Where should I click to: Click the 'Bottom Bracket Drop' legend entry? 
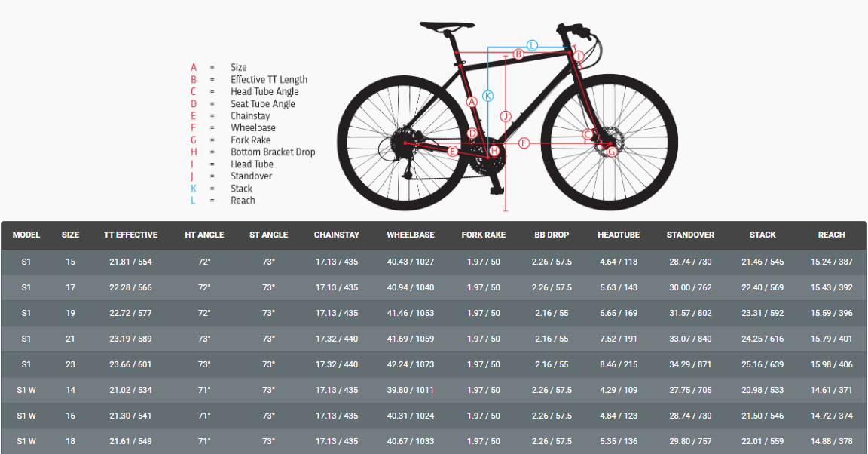273,152
